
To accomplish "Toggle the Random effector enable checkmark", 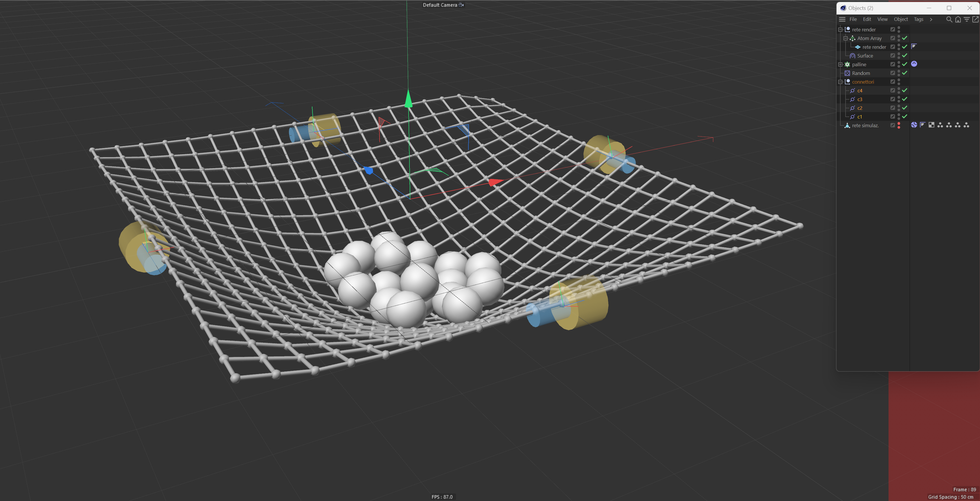I will coord(905,73).
